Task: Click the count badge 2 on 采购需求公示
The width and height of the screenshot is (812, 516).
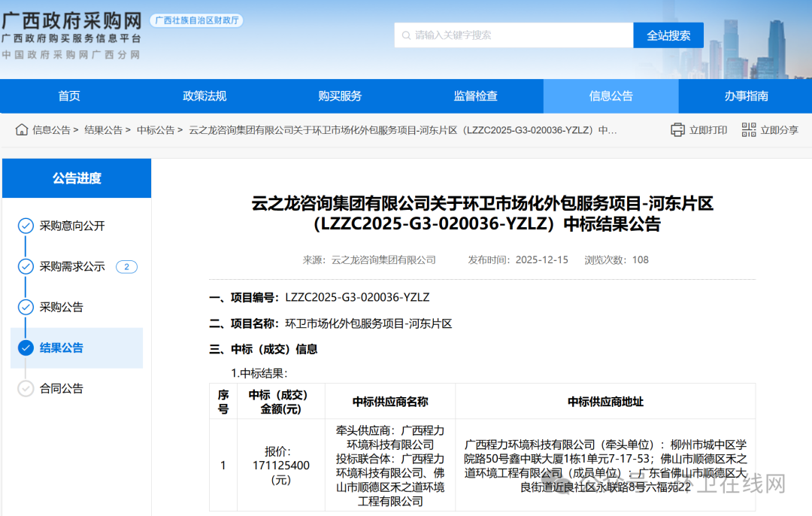Action: coord(126,267)
